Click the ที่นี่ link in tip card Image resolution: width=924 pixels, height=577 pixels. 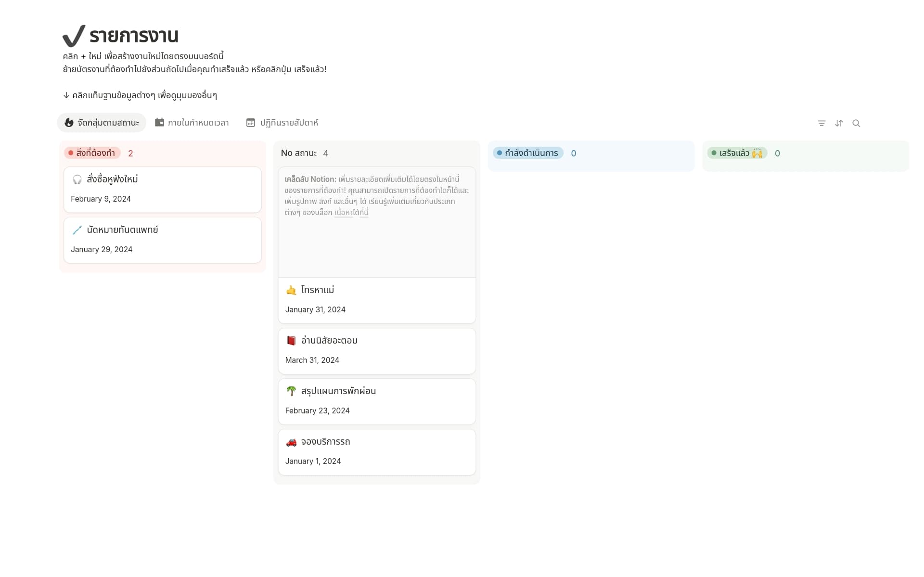tap(364, 213)
